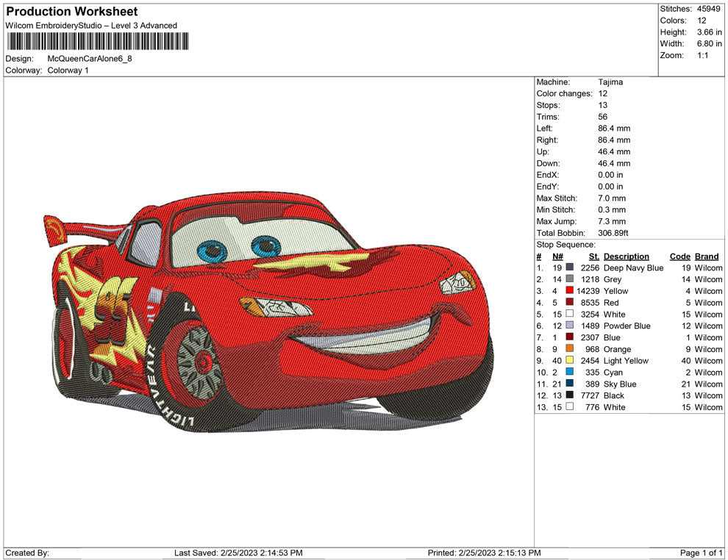Click the Colors value '12' in header
This screenshot has width=728, height=560.
[702, 21]
